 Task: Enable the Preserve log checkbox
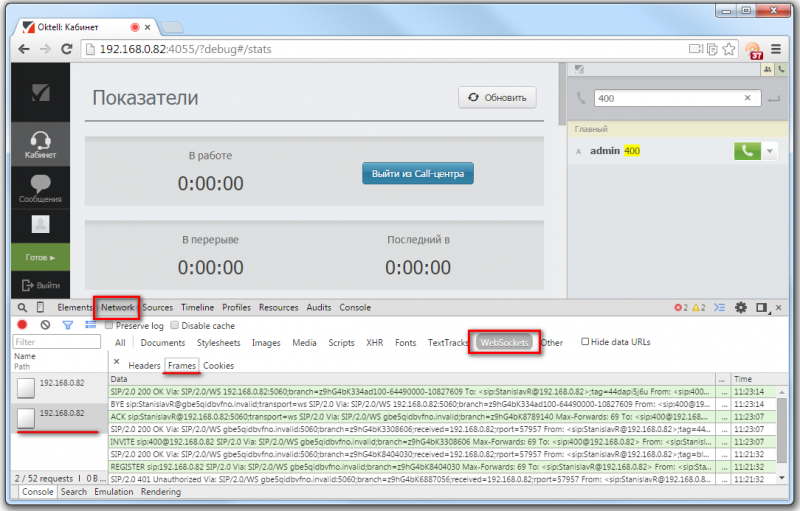point(110,325)
